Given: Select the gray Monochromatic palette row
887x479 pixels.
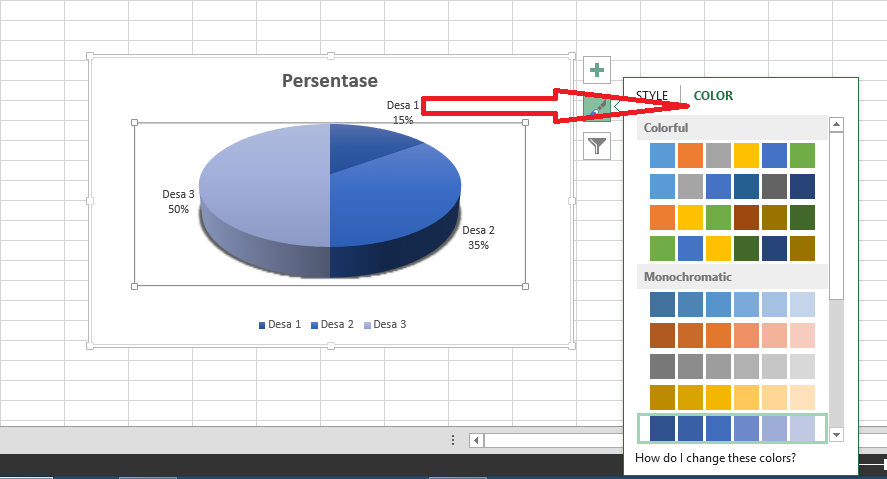Looking at the screenshot, I should 732,367.
